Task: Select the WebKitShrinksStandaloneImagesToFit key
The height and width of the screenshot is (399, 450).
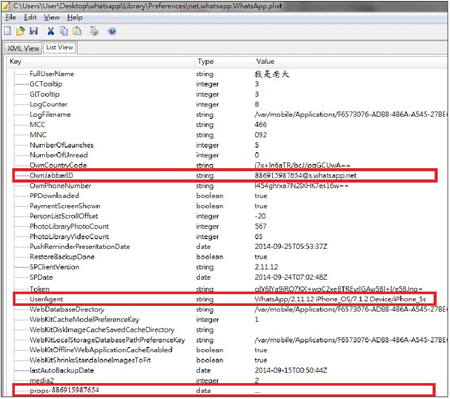Action: pos(90,360)
